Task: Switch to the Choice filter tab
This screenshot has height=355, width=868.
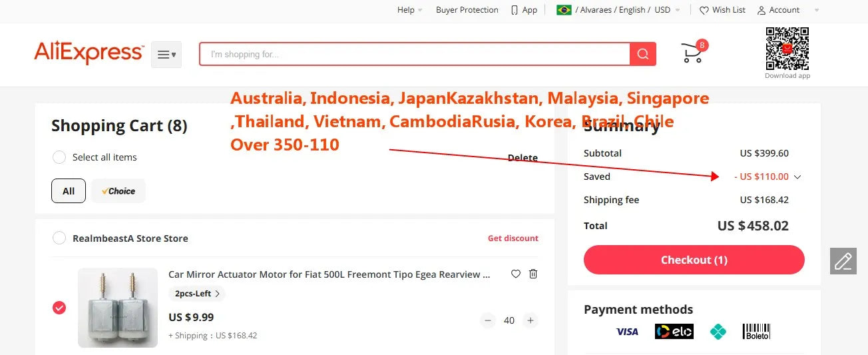Action: point(118,191)
